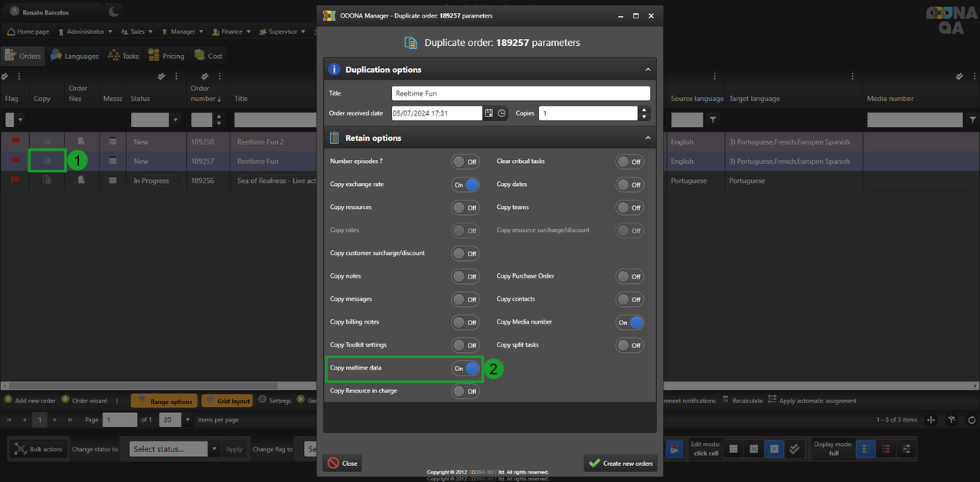This screenshot has width=980, height=482.
Task: Open the Select status dropdown
Action: 175,449
